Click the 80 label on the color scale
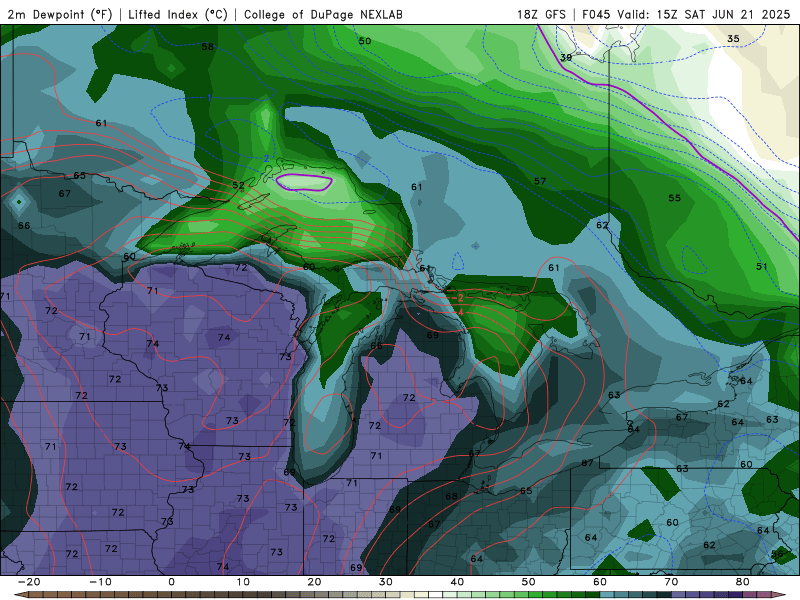The width and height of the screenshot is (800, 600). [x=743, y=582]
